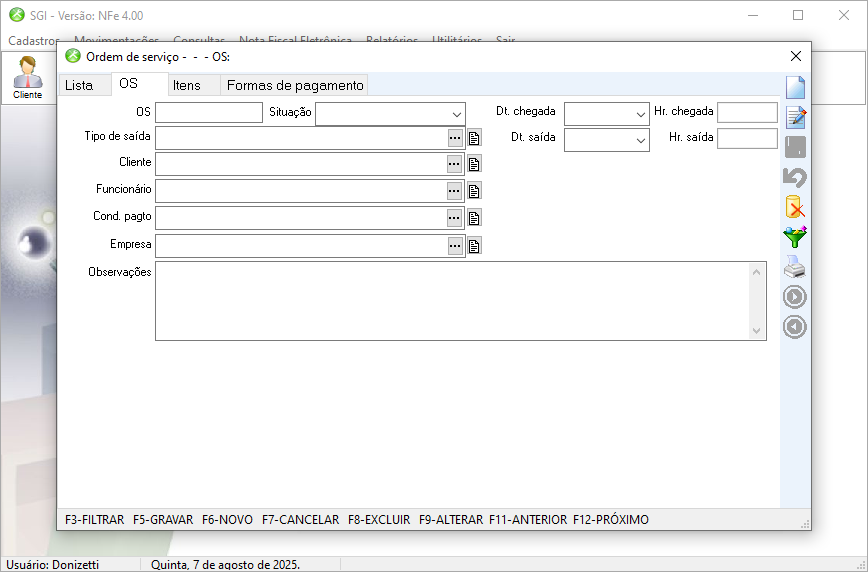Viewport: 868px width, 572px height.
Task: Click the F7-CANCELAR shortcut label
Action: (301, 520)
